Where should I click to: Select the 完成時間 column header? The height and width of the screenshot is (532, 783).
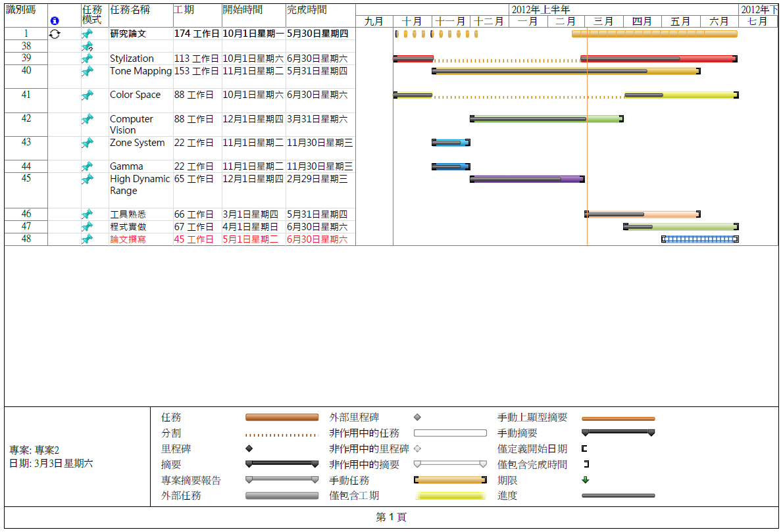[307, 10]
